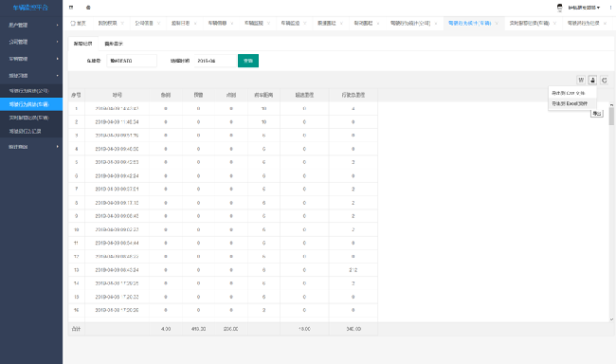Click scrollbar down arrow at table bottom
Viewport: 616px width, 364px height.
pos(611,319)
